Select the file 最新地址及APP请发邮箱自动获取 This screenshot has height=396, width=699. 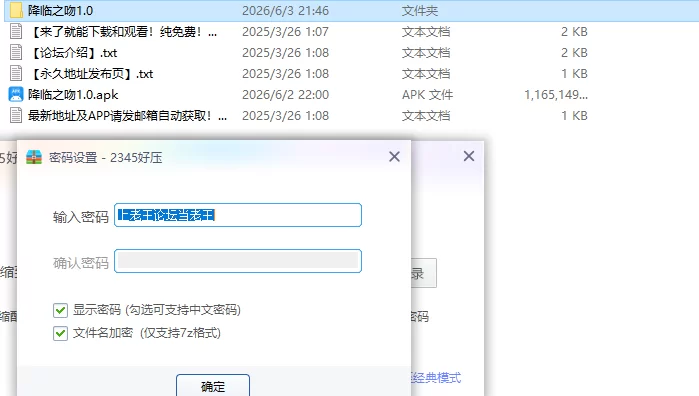128,116
